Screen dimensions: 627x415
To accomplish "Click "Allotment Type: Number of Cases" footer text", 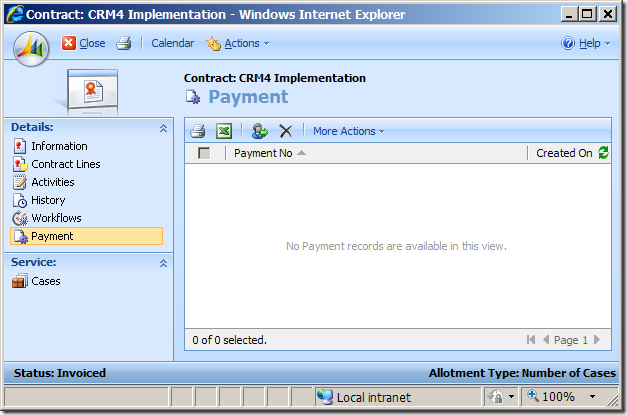I will point(522,373).
